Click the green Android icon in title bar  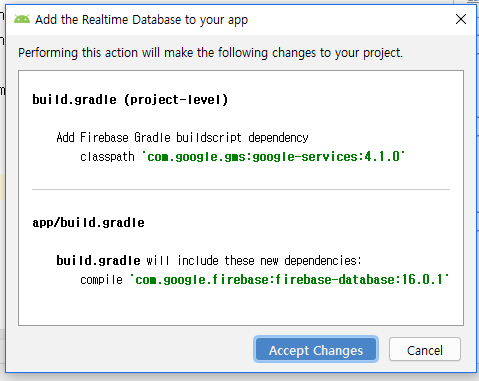(22, 19)
